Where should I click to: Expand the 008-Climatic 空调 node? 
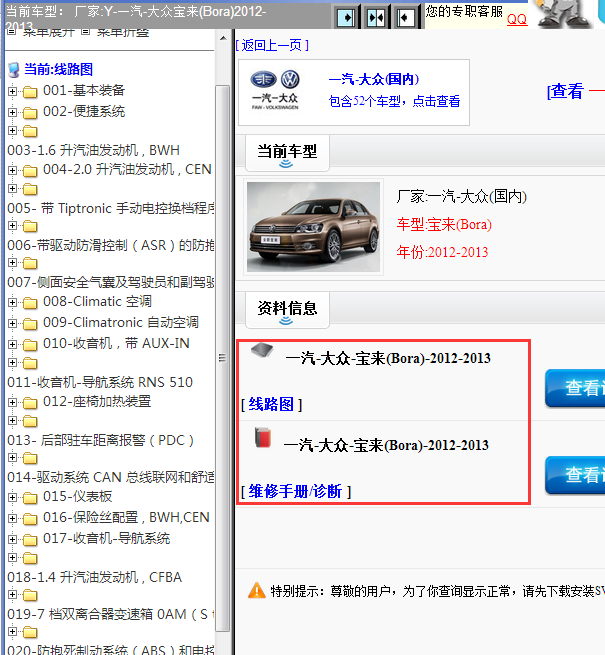13,302
